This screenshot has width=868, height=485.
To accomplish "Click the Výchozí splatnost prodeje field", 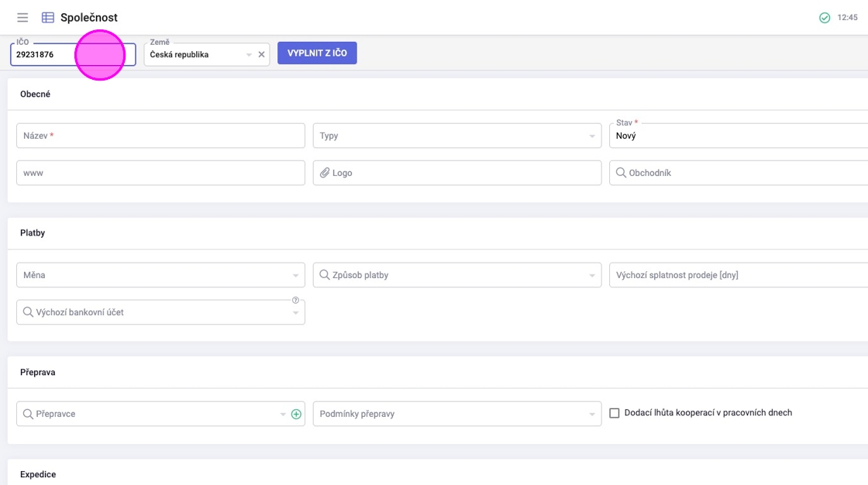I will (736, 275).
